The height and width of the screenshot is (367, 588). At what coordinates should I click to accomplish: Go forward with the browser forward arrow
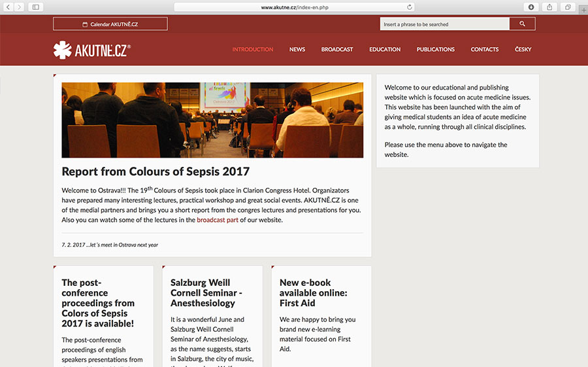point(19,7)
